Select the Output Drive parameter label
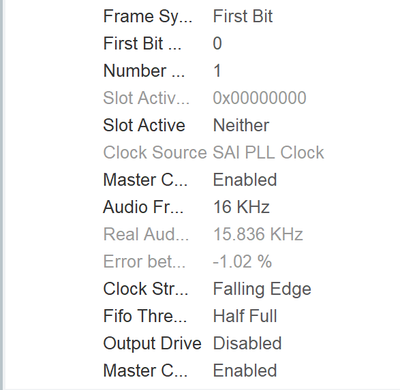 tap(152, 344)
